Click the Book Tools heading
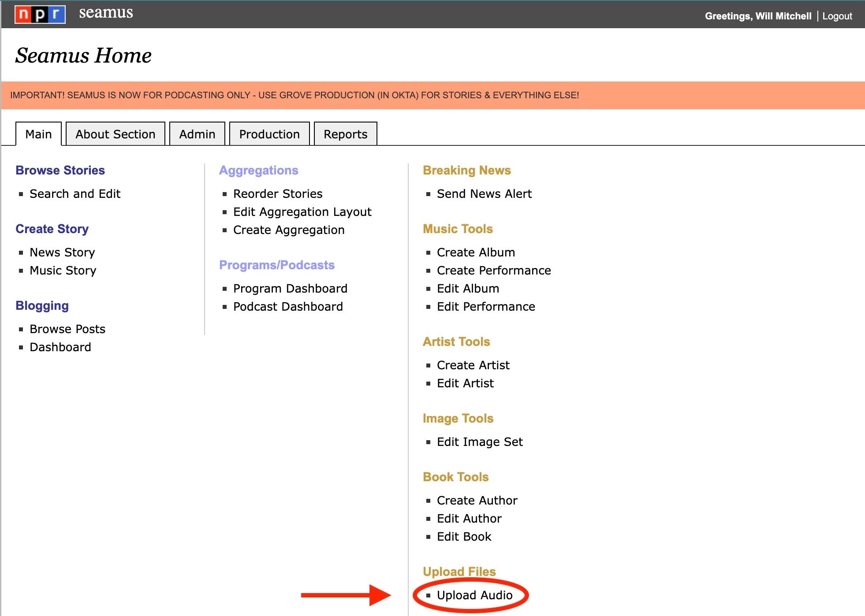The height and width of the screenshot is (616, 865). [x=455, y=477]
